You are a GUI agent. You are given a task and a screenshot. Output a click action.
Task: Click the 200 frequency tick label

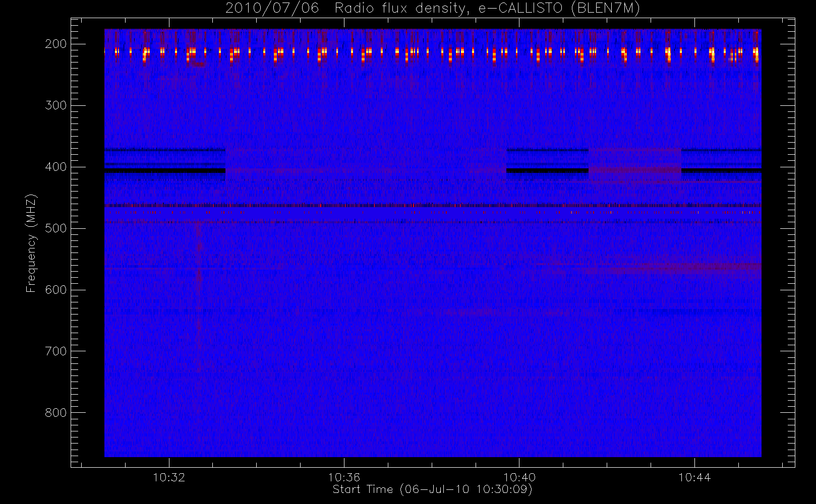56,44
